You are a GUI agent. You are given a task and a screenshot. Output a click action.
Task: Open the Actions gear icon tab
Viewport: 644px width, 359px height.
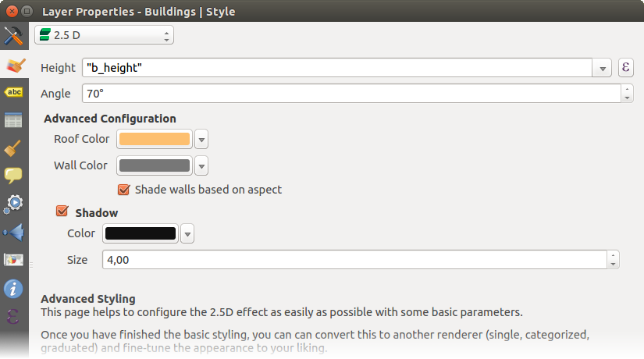coord(13,204)
